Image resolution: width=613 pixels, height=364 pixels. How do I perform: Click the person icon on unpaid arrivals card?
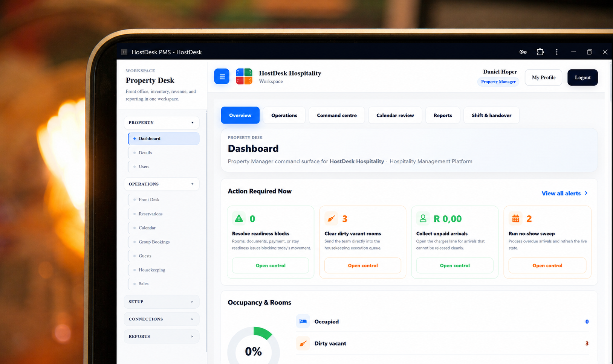coord(423,218)
